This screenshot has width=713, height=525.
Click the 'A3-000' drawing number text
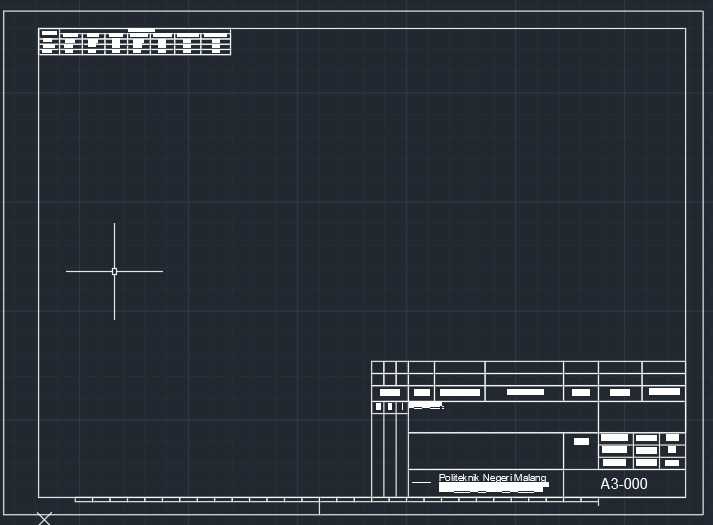624,484
